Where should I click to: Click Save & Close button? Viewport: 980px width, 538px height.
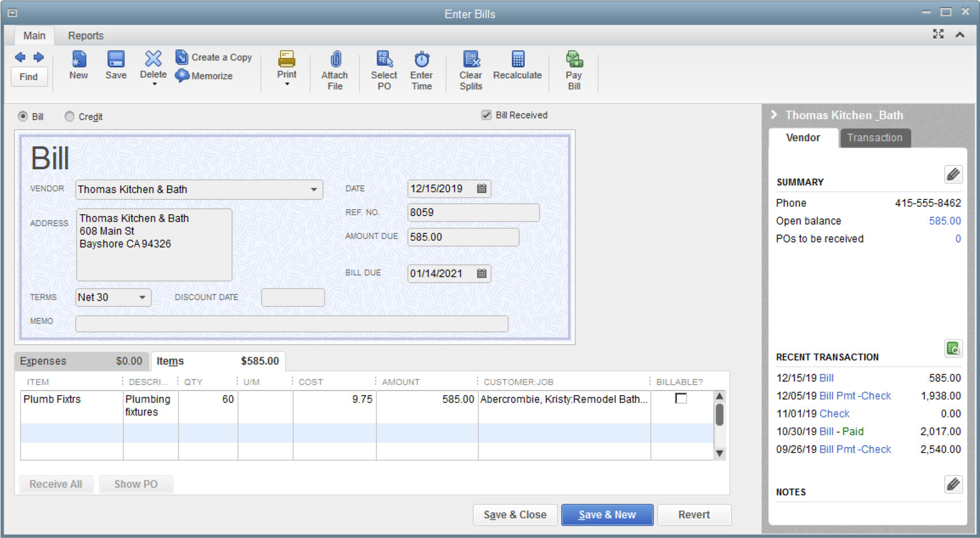coord(515,515)
